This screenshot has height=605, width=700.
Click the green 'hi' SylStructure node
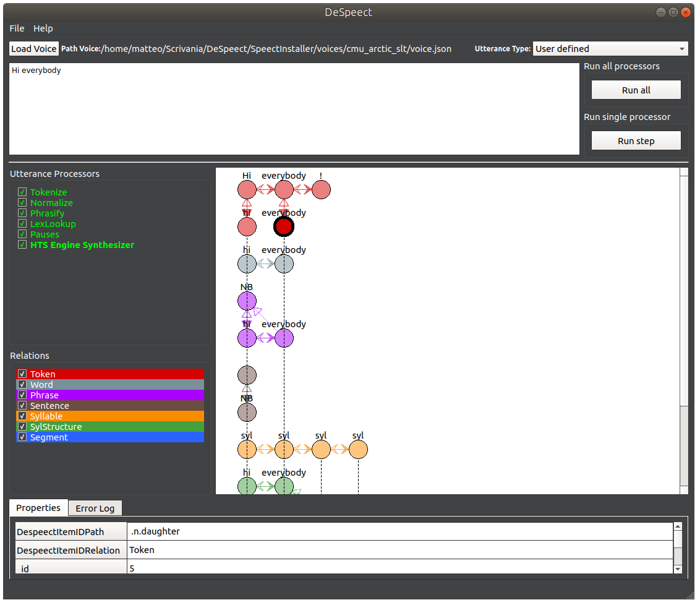tap(247, 486)
